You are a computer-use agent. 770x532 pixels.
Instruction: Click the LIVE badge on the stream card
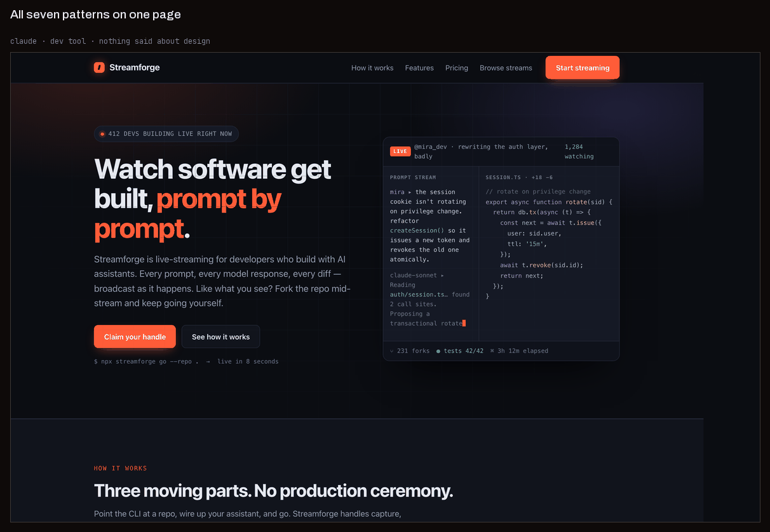coord(400,151)
